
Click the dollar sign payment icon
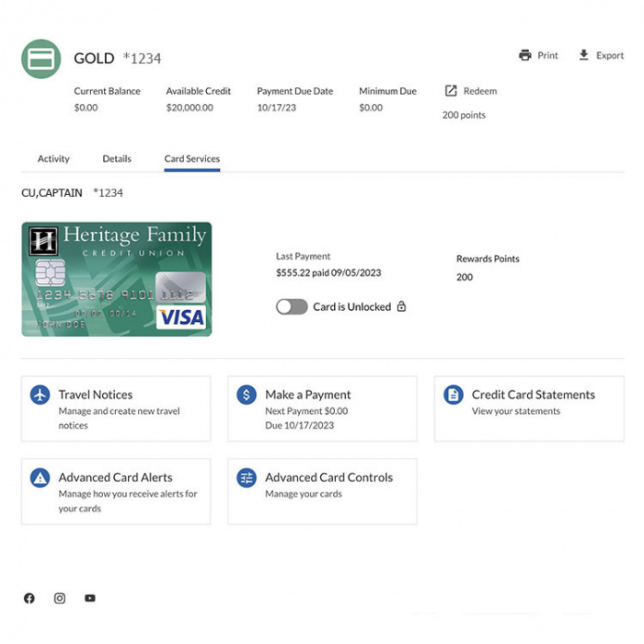click(247, 395)
